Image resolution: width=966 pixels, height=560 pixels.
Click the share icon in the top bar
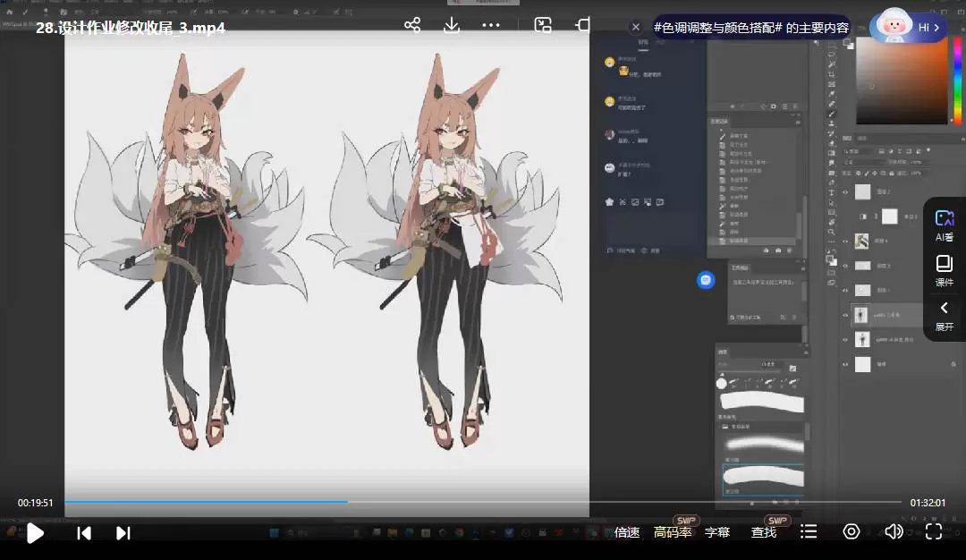coord(412,25)
